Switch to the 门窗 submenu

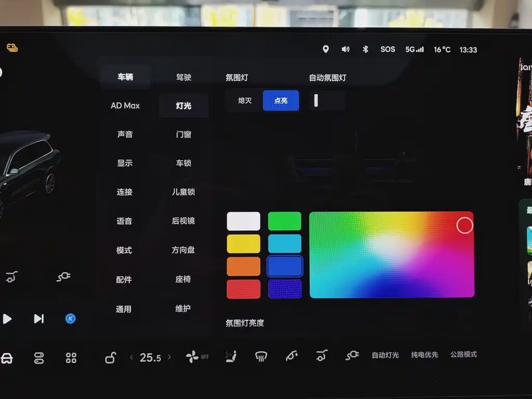tap(184, 134)
